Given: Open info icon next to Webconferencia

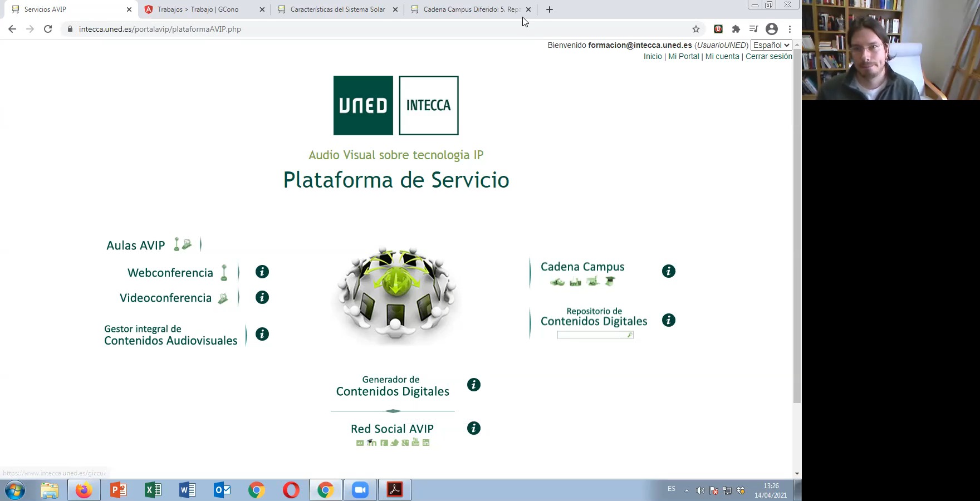Looking at the screenshot, I should [x=262, y=272].
